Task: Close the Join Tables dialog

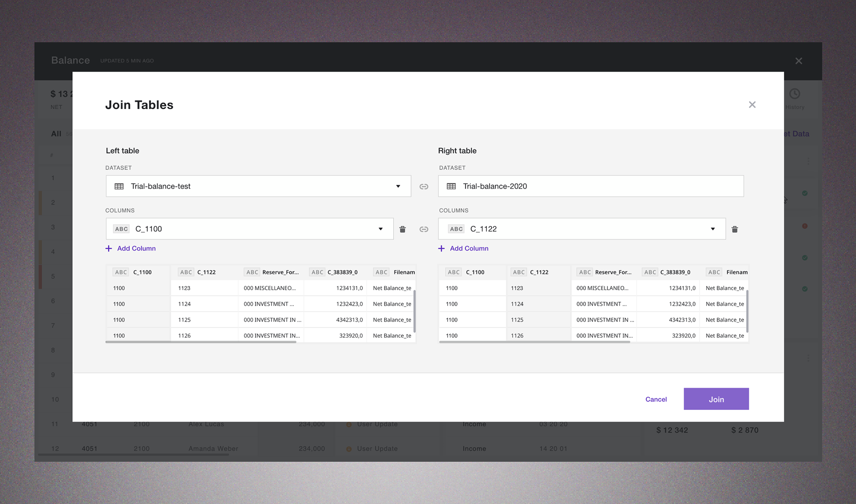Action: (752, 105)
